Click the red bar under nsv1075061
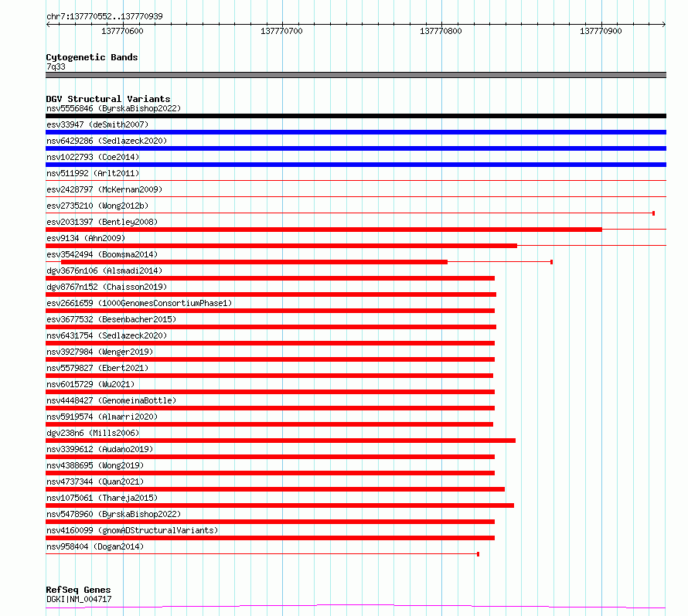Image resolution: width=688 pixels, height=616 pixels. (x=280, y=505)
